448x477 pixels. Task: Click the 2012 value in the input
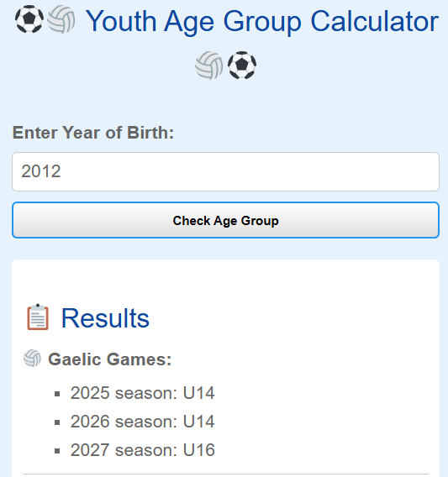tap(41, 171)
